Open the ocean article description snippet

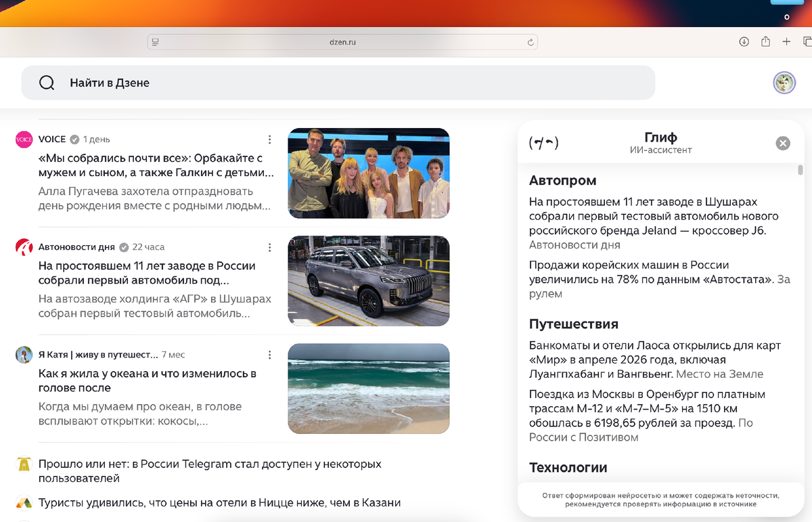(140, 414)
